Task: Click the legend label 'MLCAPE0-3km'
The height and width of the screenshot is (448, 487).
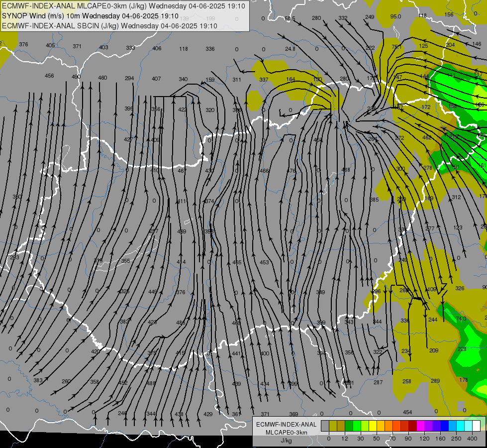Action: pyautogui.click(x=287, y=433)
